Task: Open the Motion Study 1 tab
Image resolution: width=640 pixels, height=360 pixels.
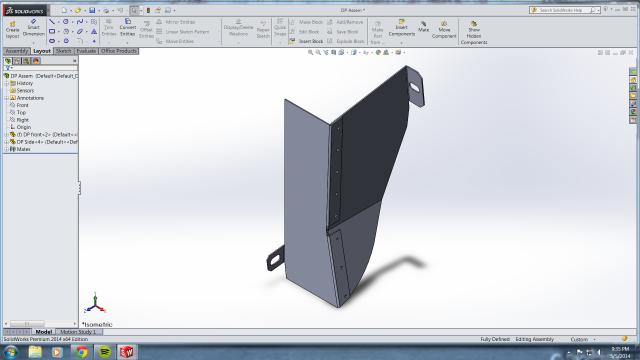Action: pyautogui.click(x=78, y=332)
